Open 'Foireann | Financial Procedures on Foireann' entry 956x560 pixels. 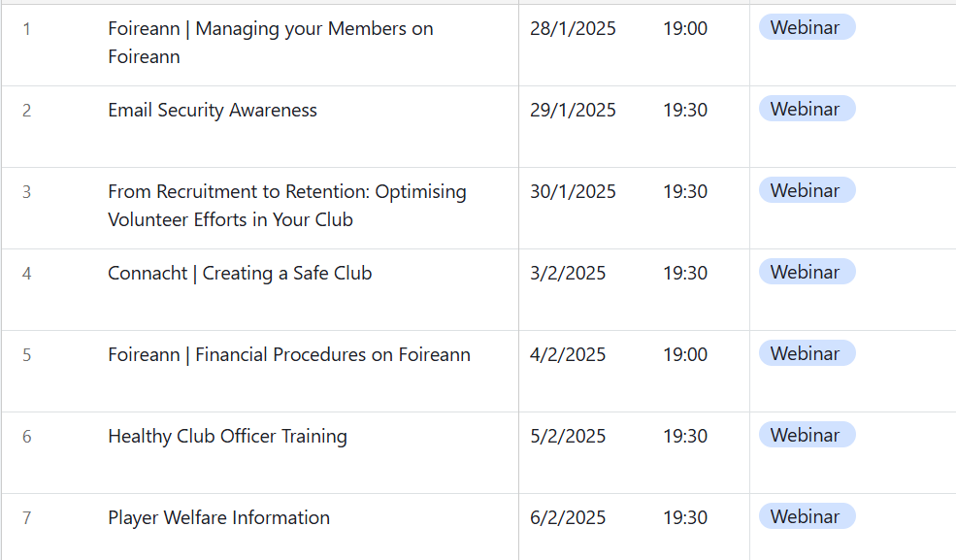click(289, 354)
